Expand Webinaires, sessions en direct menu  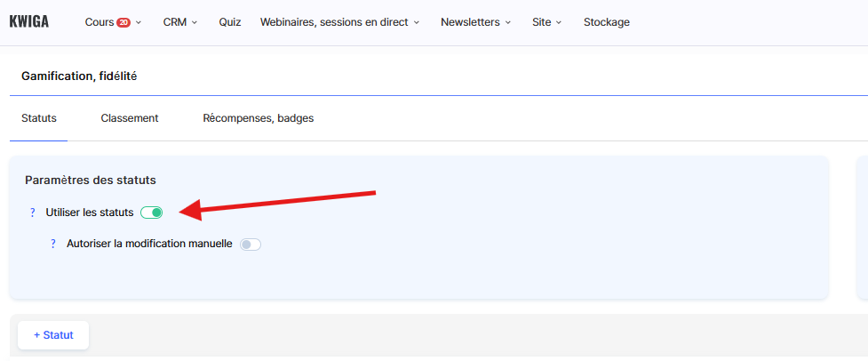(x=339, y=22)
